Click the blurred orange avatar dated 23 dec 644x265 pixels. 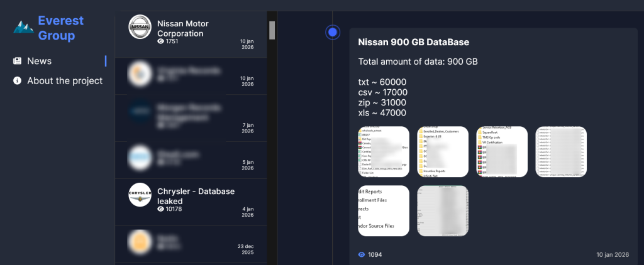tap(140, 241)
